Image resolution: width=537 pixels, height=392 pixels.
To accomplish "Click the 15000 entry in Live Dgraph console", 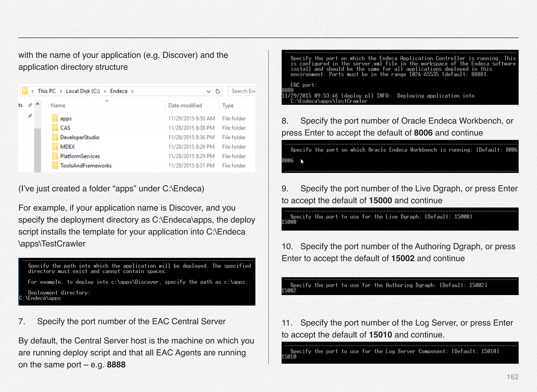I will point(289,222).
